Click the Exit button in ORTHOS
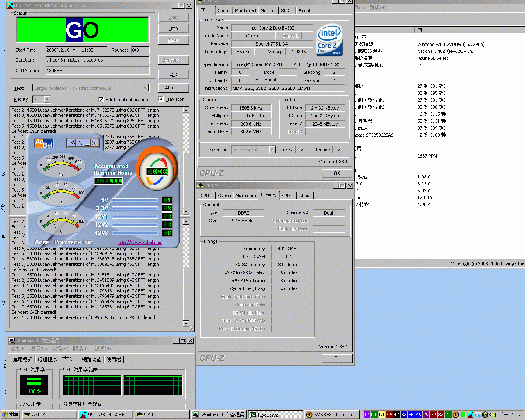 pos(173,74)
